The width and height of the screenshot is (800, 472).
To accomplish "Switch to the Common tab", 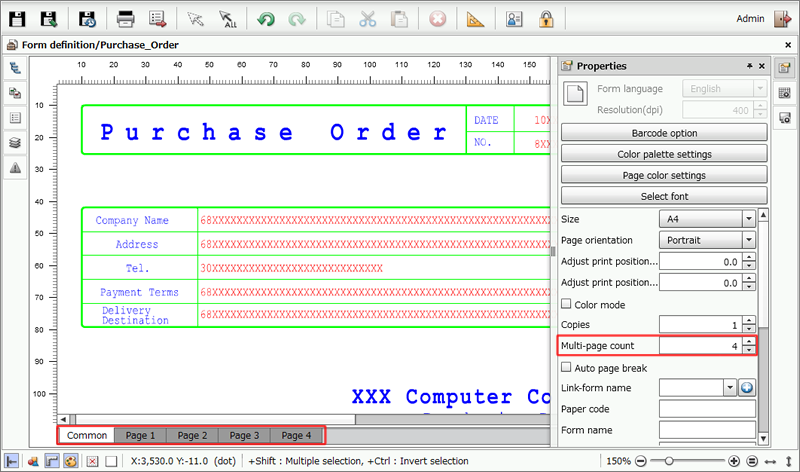I will (87, 435).
